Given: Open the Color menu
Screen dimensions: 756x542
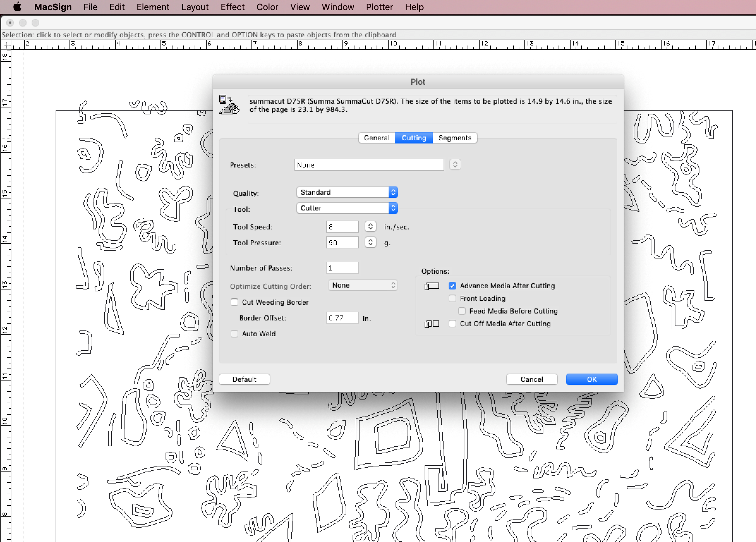Looking at the screenshot, I should pyautogui.click(x=267, y=7).
